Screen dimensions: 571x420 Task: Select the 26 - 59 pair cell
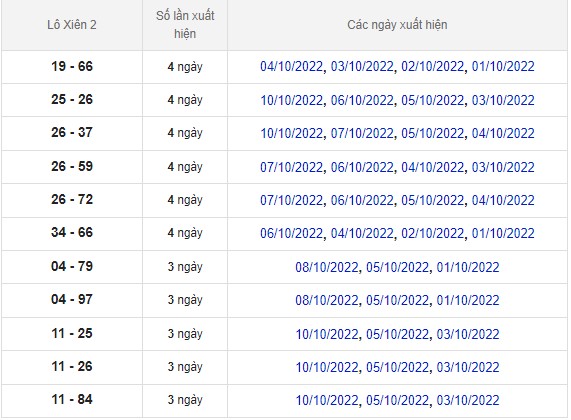(72, 167)
